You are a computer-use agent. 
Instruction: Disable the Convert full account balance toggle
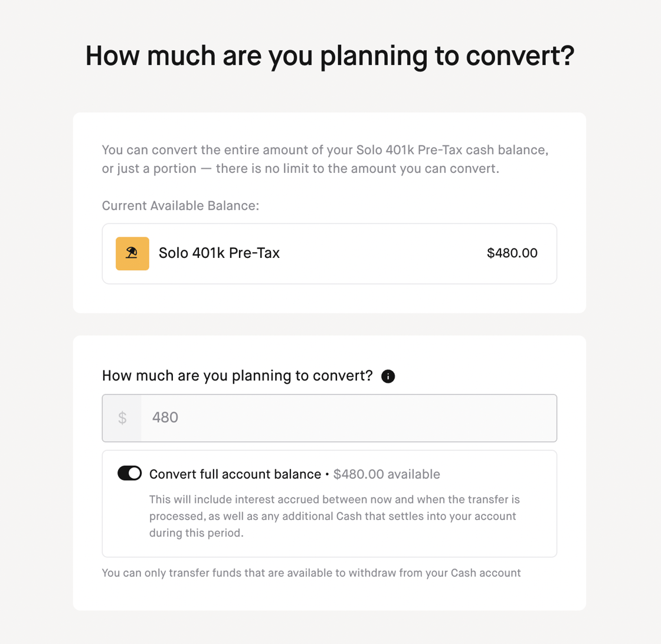129,473
